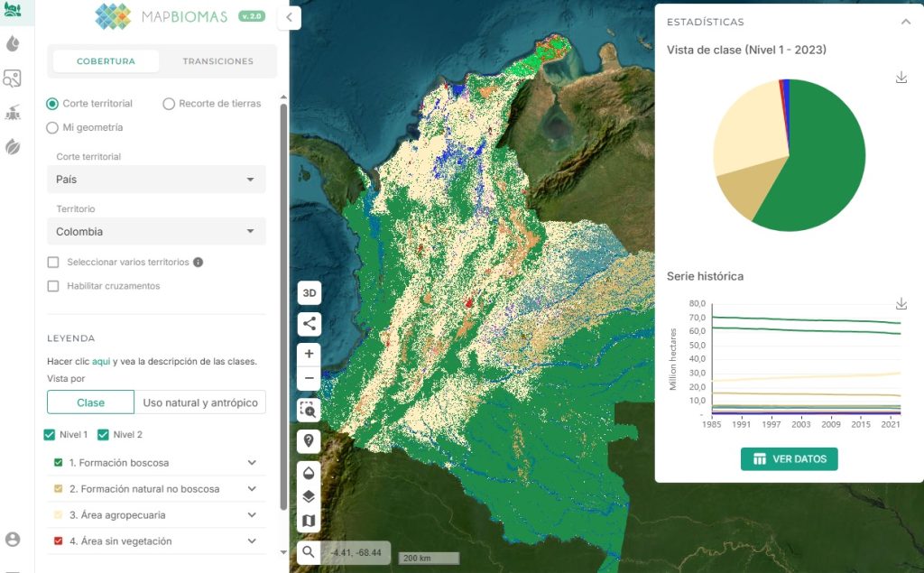
Task: Switch to the Transiciones tab
Action: click(x=219, y=62)
